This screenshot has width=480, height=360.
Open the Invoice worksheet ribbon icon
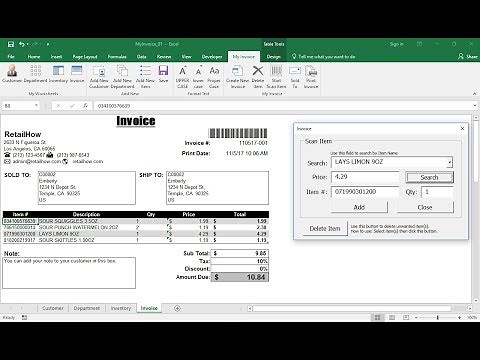point(77,74)
